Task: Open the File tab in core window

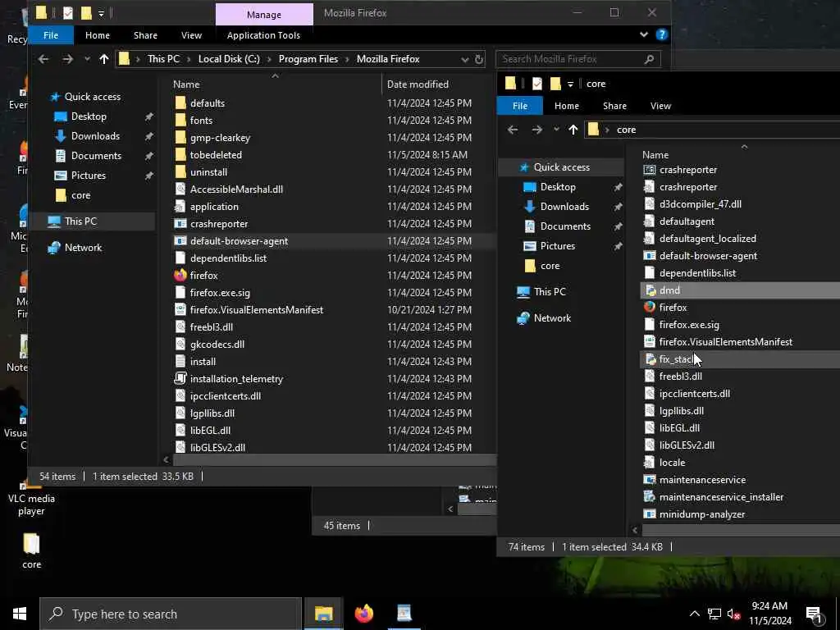Action: (x=519, y=106)
